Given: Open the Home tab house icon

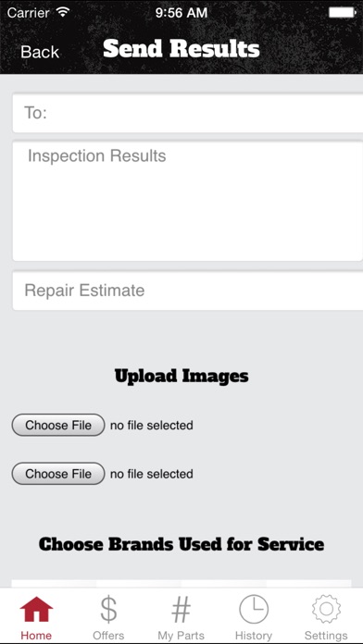Looking at the screenshot, I should [36, 610].
